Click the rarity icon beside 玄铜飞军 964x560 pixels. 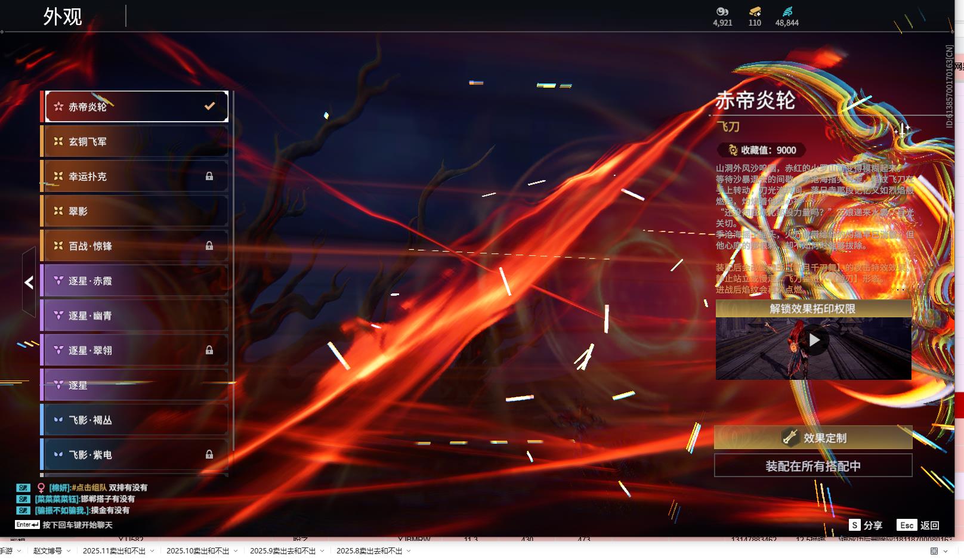pyautogui.click(x=58, y=141)
